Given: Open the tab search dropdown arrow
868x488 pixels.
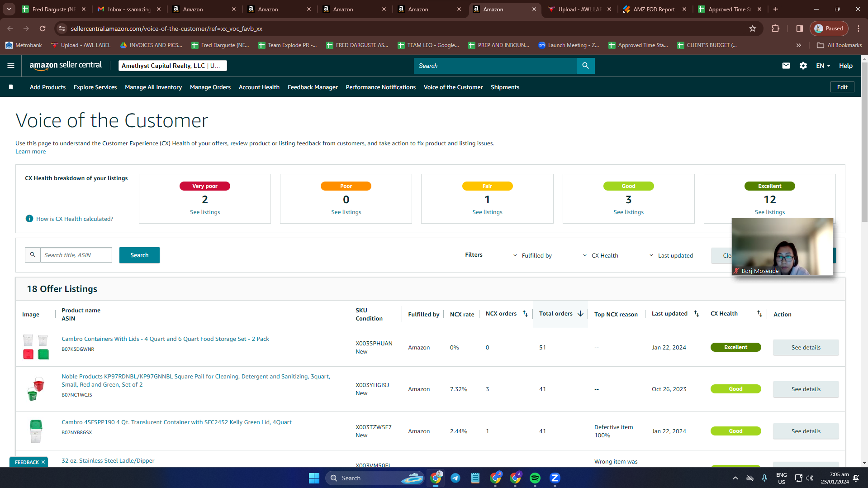Looking at the screenshot, I should (9, 9).
